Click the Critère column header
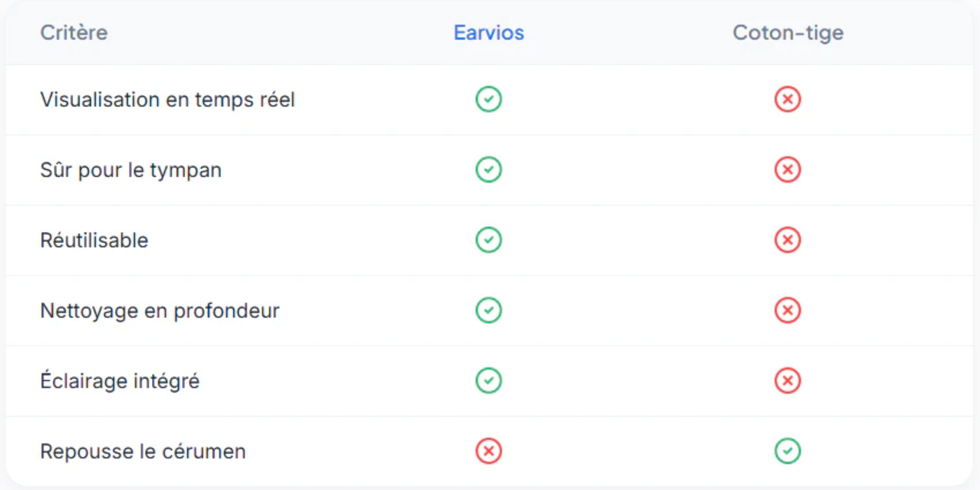The image size is (980, 490). pyautogui.click(x=74, y=33)
